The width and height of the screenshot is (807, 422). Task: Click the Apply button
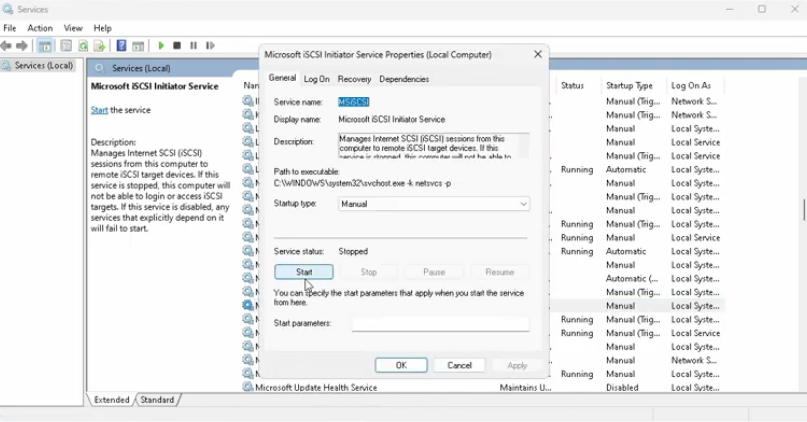click(517, 365)
